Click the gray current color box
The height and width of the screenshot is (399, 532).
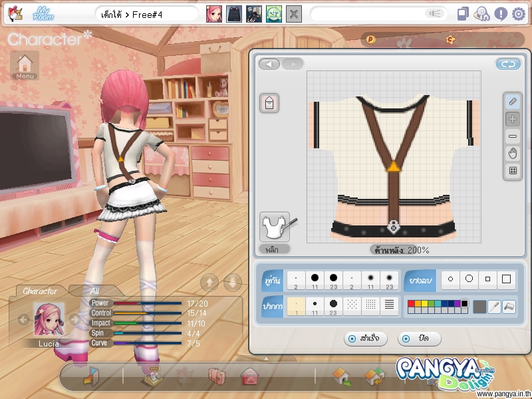tap(479, 307)
